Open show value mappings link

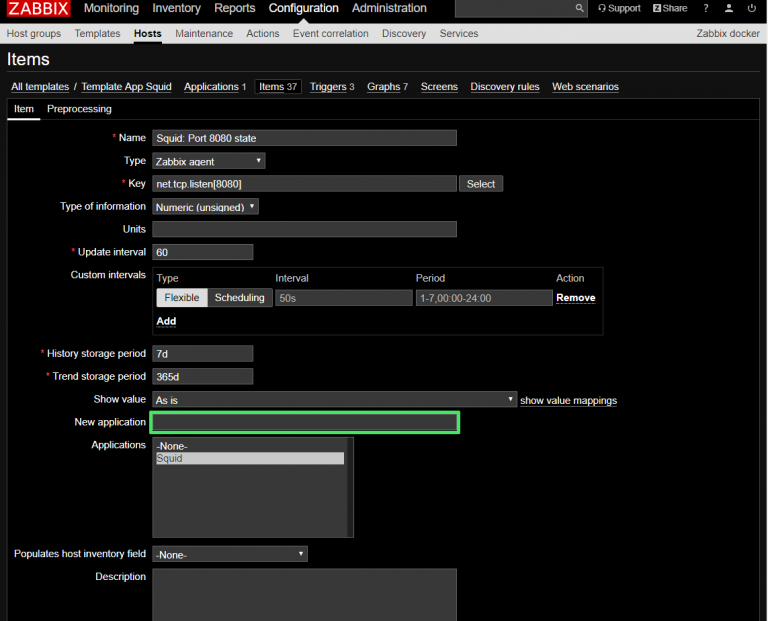point(568,401)
